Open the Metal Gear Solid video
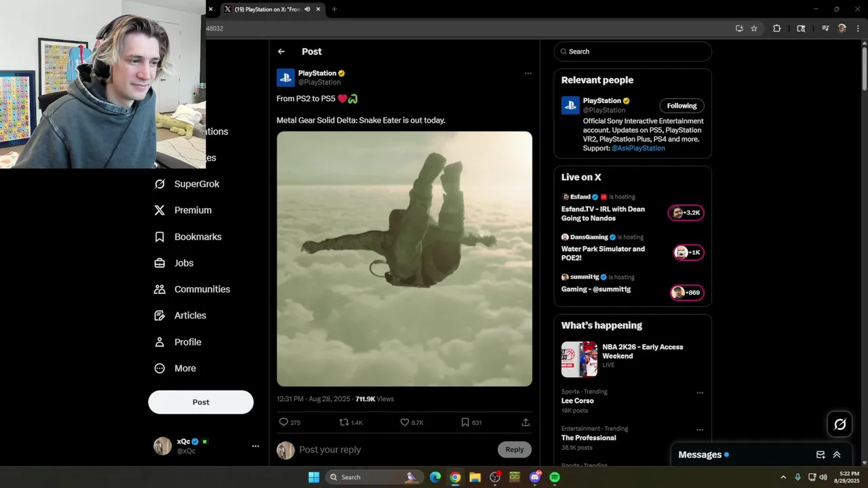 pyautogui.click(x=404, y=259)
